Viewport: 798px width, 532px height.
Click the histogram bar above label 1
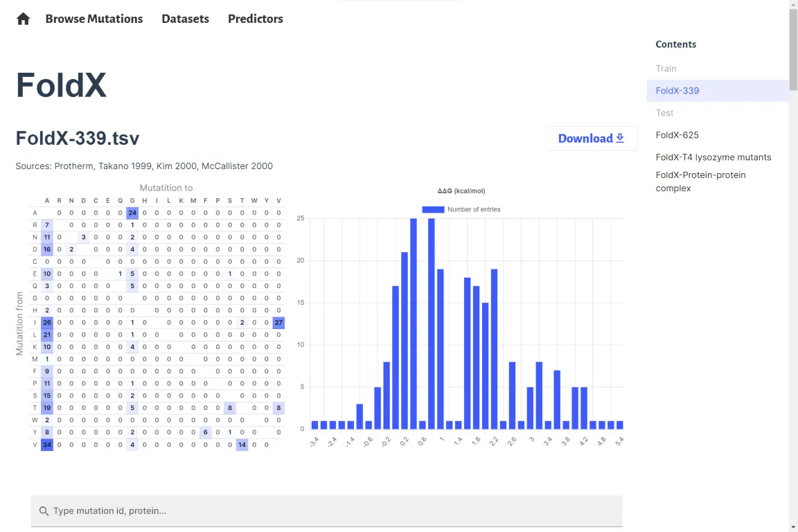click(441, 348)
